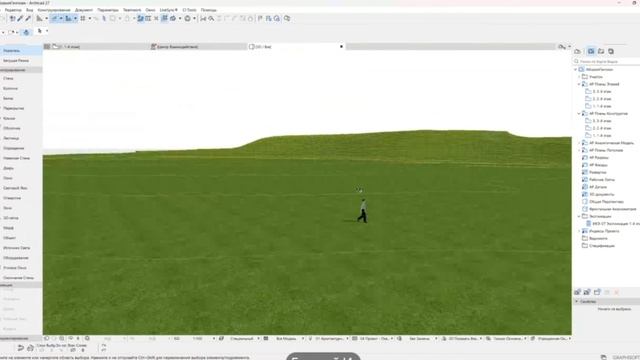
Task: Collapse the АР Планы Этажей folder
Action: pyautogui.click(x=579, y=84)
